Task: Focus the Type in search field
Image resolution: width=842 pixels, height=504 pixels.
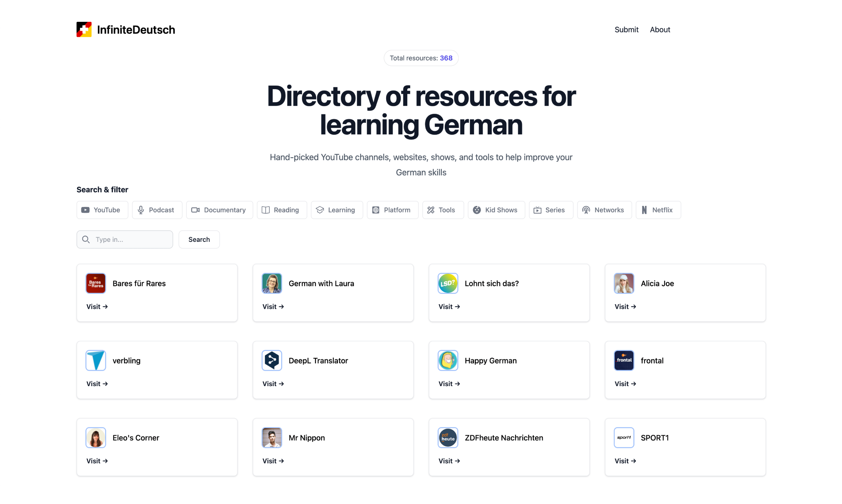Action: point(125,239)
